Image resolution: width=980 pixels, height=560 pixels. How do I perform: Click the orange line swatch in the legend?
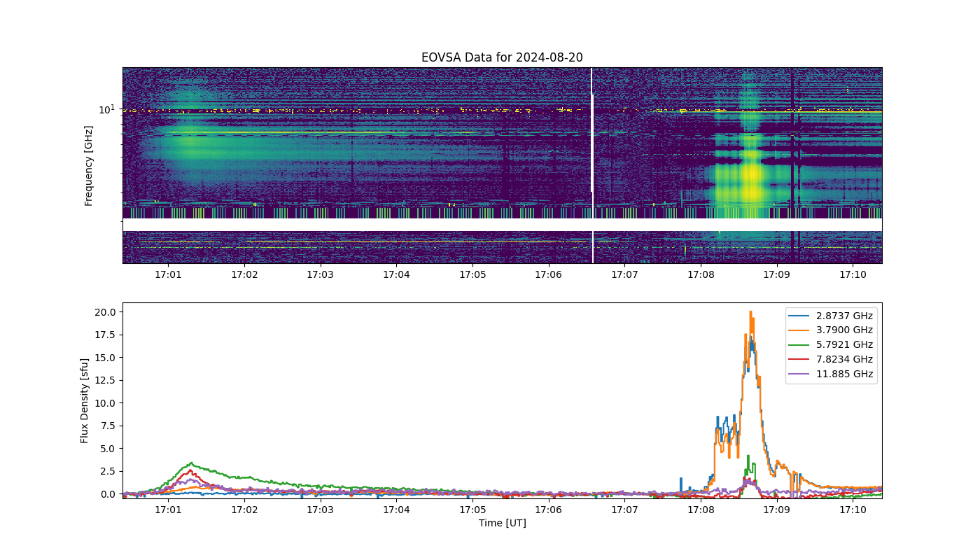[800, 330]
